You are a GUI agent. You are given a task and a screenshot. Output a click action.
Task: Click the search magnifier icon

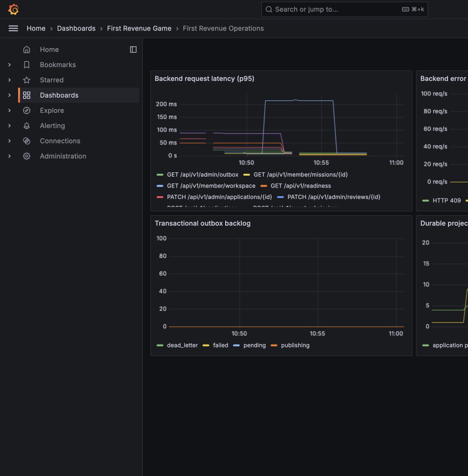coord(269,10)
